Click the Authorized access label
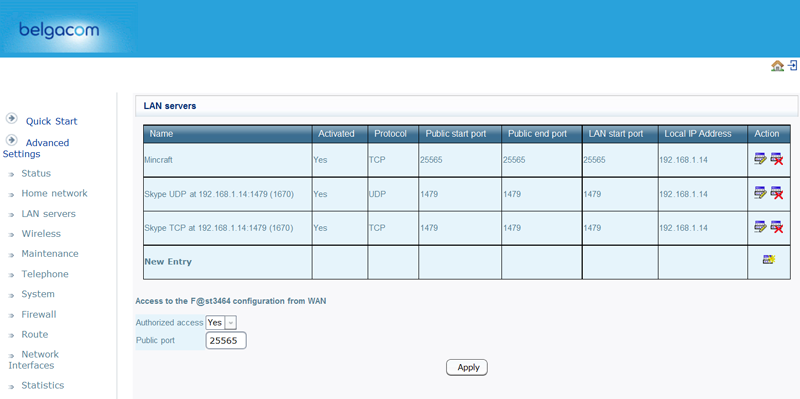The height and width of the screenshot is (399, 800). (169, 322)
